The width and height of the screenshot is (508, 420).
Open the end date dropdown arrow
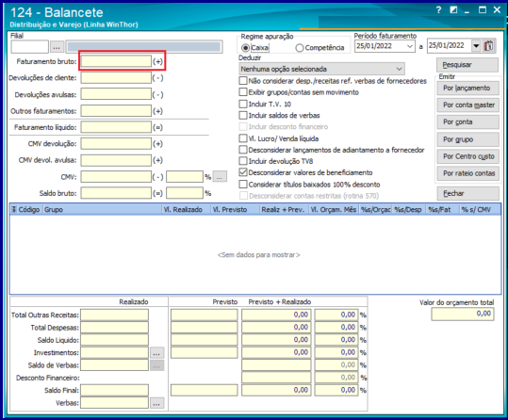[476, 46]
